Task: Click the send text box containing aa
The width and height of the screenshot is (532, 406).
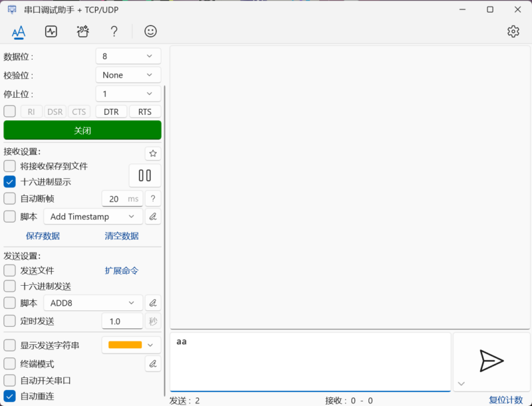Action: click(x=310, y=361)
